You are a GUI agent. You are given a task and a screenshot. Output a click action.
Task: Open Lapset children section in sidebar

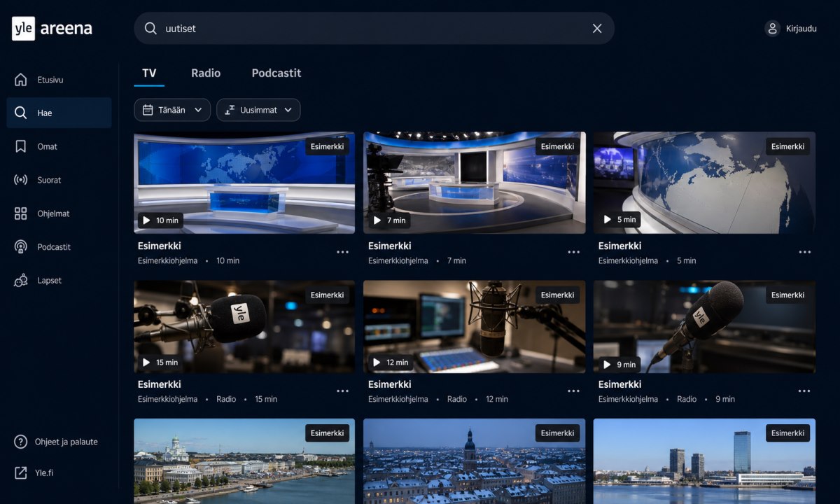click(59, 280)
